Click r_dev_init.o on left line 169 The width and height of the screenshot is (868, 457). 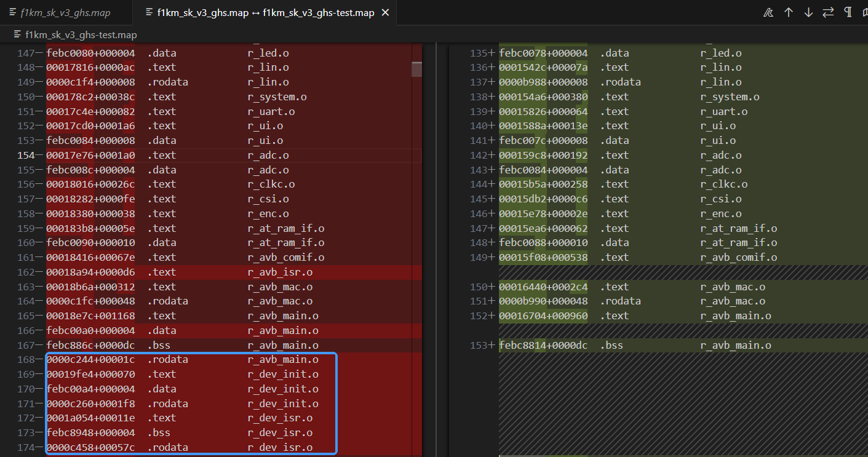point(283,374)
